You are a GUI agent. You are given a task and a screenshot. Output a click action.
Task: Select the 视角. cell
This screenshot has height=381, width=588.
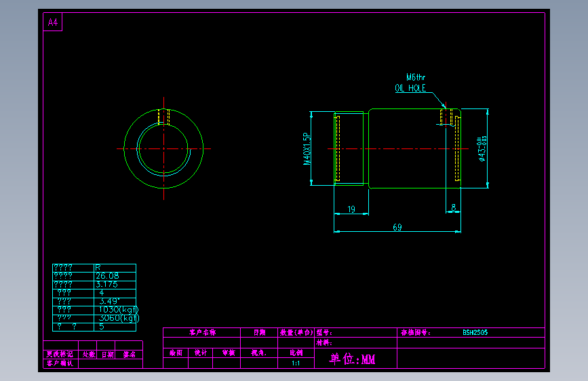pos(259,353)
